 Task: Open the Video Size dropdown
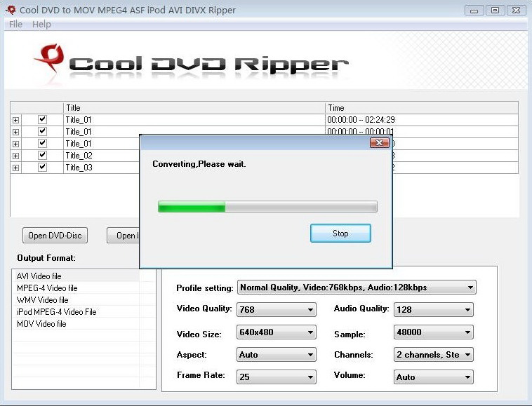277,332
